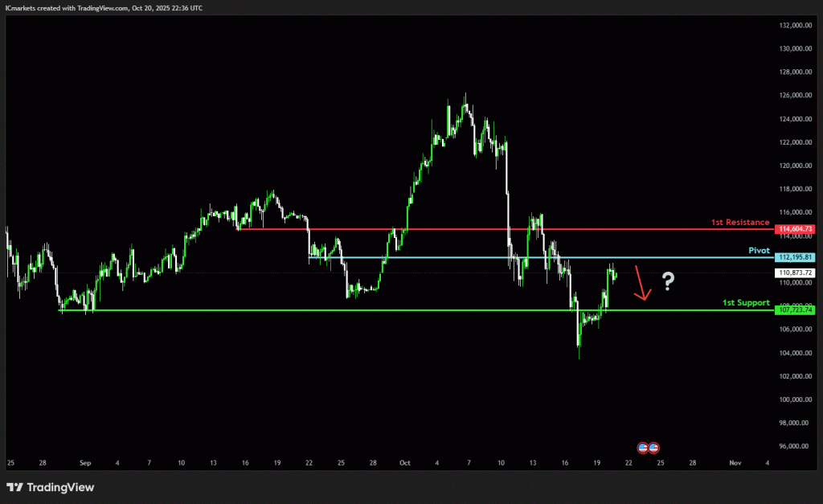Screen dimensions: 823x504
Task: Click the blue 112,195.81 pivot price tag
Action: 795,257
